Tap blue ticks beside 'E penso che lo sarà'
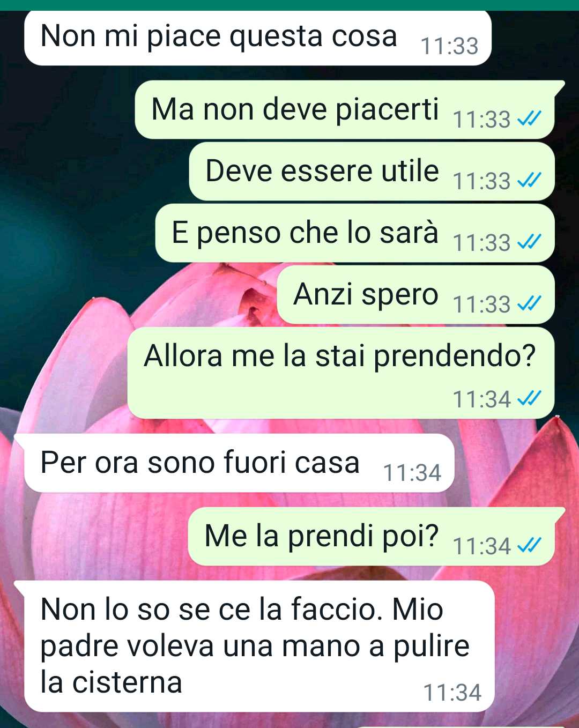 pos(529,242)
